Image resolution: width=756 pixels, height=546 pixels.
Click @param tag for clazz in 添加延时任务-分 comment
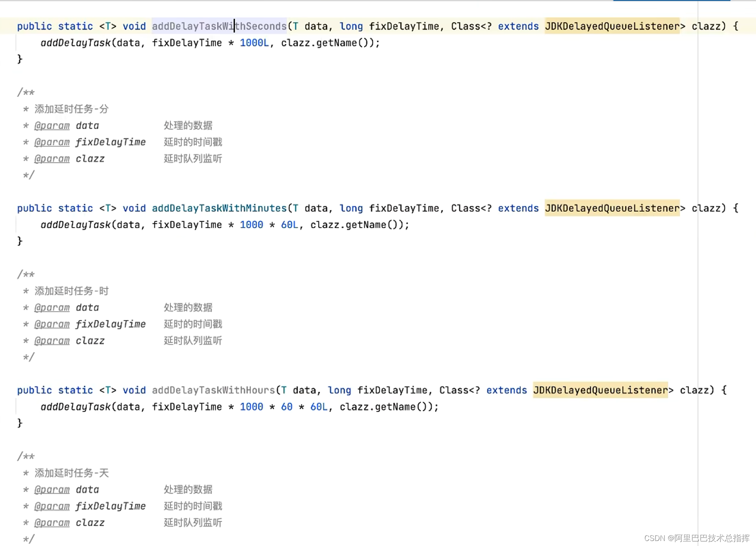[52, 159]
